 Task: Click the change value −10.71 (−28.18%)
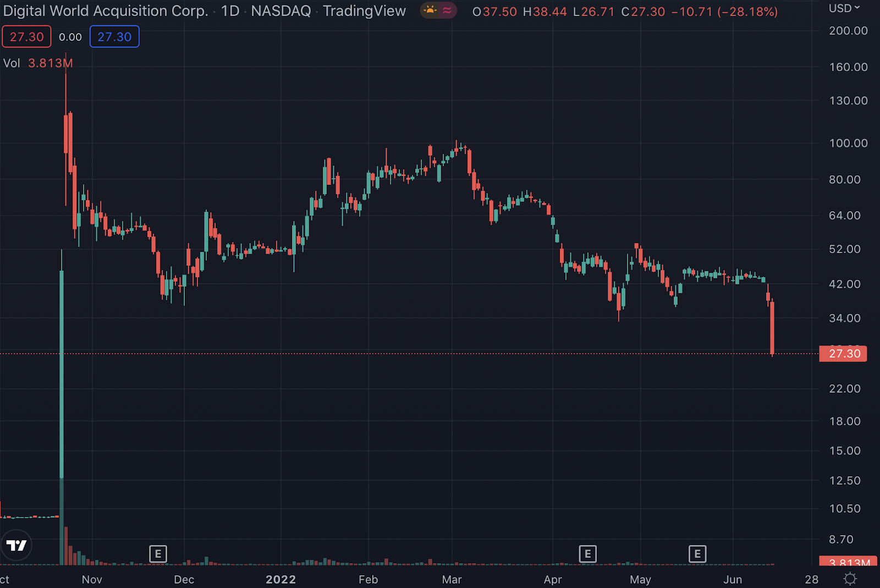click(724, 12)
